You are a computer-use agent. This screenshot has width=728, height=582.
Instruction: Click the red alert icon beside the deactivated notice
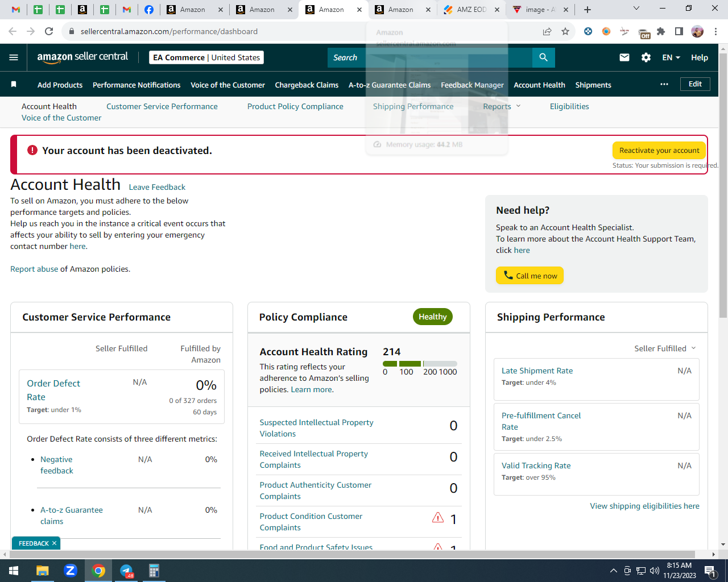tap(32, 150)
